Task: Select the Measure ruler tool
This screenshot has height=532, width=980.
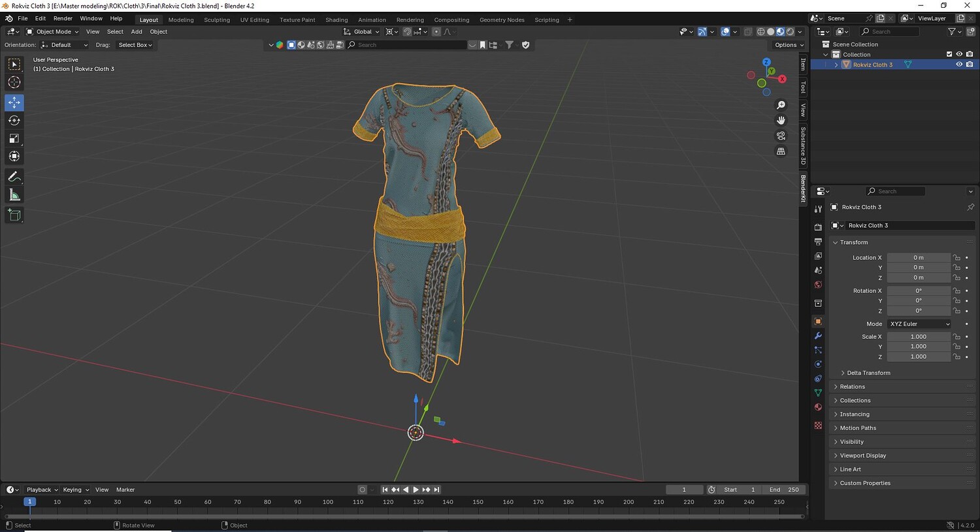Action: click(14, 195)
